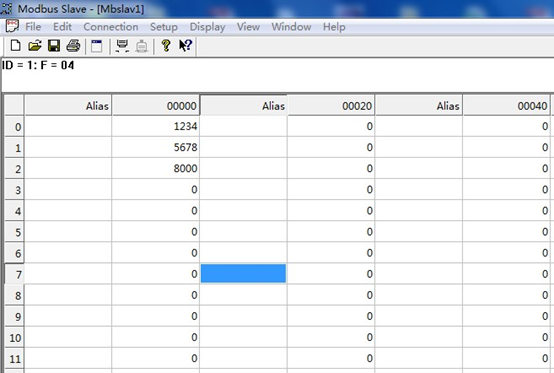
Task: Activate the context help arrow icon
Action: 185,46
